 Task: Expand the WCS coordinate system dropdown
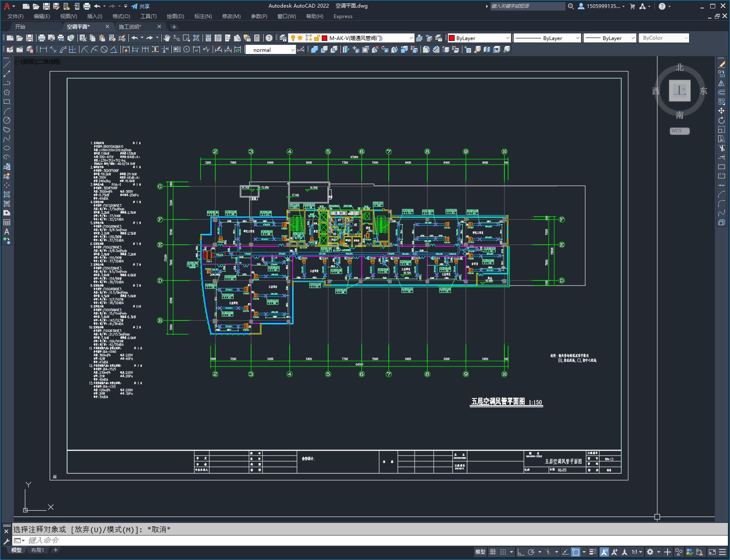pos(679,131)
